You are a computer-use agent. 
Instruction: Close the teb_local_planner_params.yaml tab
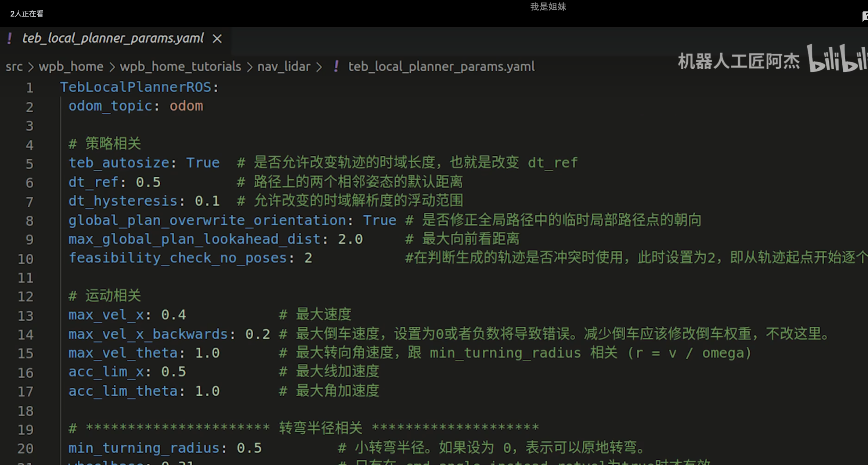(x=217, y=38)
